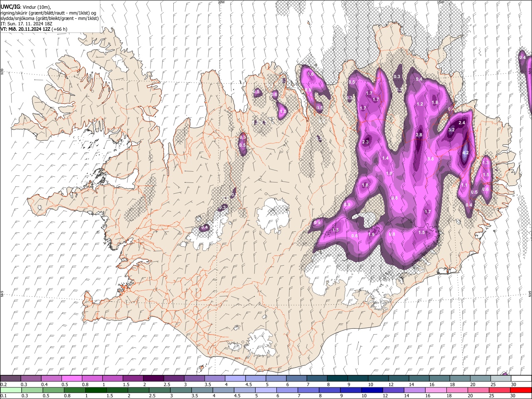Click the 2.4 snowfall value label
This screenshot has height=399, width=532.
462,123
